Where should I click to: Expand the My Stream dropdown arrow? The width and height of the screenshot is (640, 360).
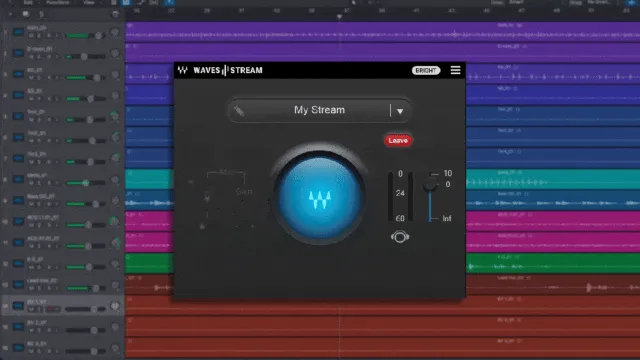[x=400, y=111]
